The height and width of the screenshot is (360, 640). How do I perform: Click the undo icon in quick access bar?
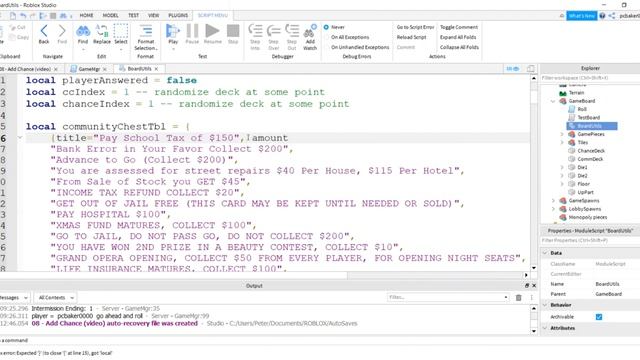(x=23, y=16)
